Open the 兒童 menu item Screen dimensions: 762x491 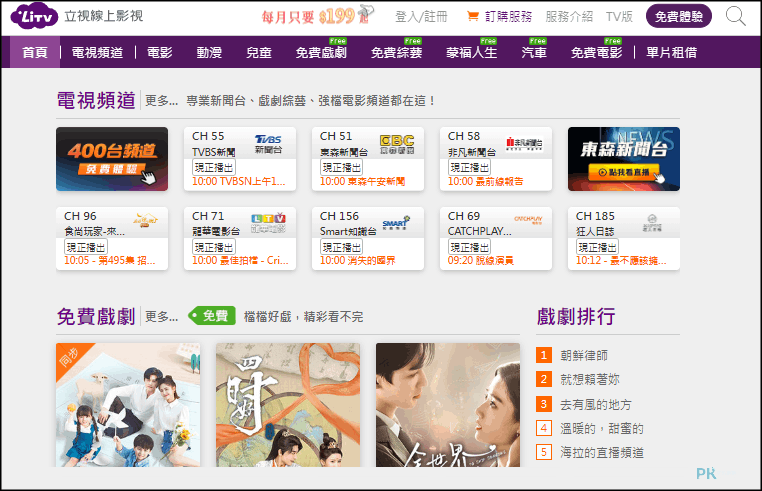(x=259, y=52)
